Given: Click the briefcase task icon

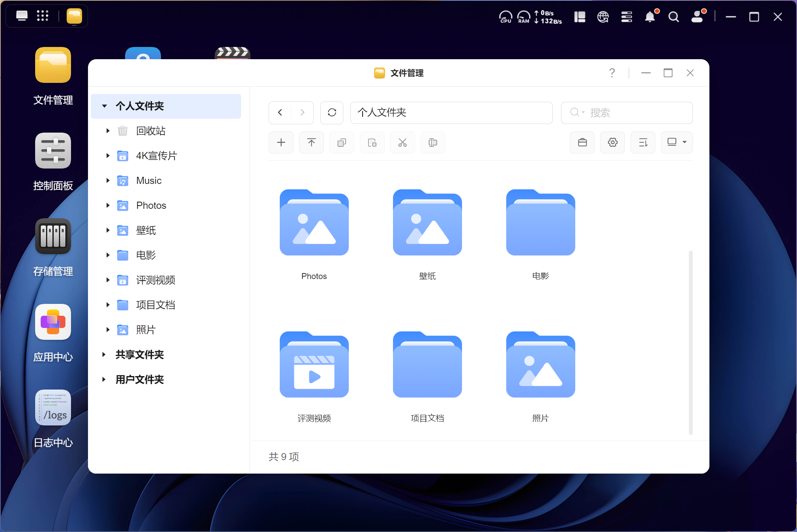Looking at the screenshot, I should point(582,142).
